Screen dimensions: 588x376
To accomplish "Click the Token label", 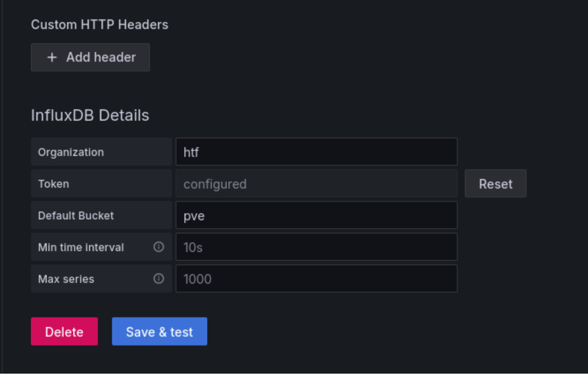I will pos(54,184).
